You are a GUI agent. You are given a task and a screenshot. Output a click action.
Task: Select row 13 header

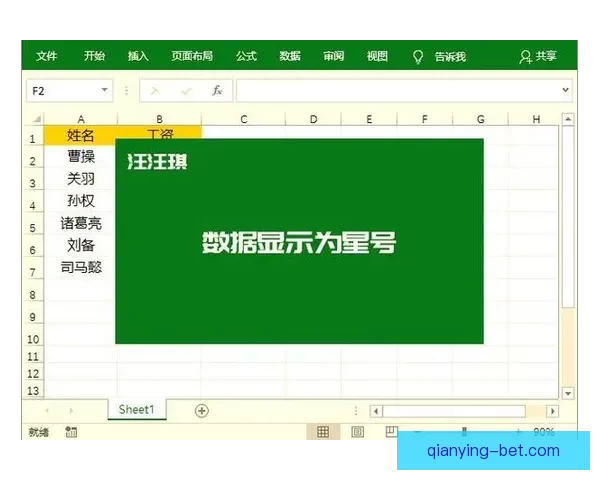tap(33, 391)
